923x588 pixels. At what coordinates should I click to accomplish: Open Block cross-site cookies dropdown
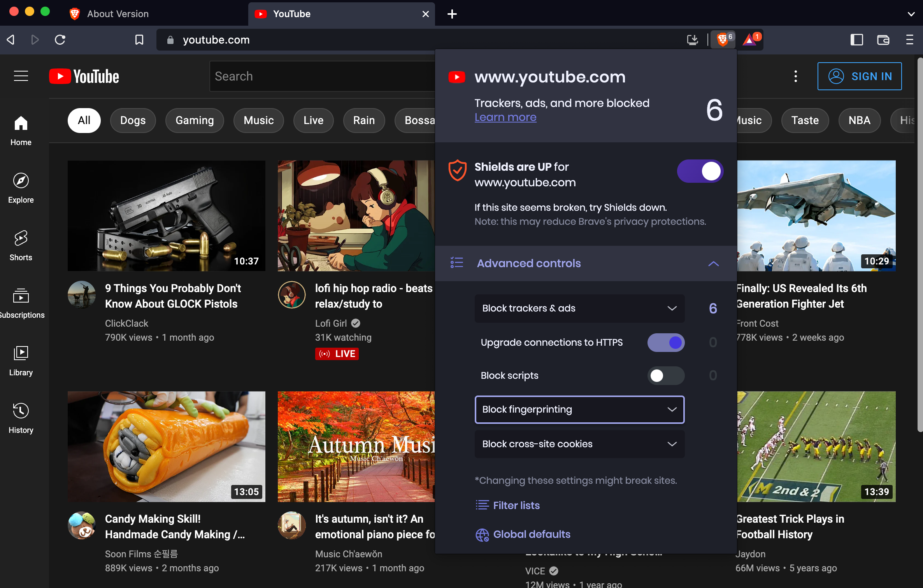pyautogui.click(x=579, y=444)
